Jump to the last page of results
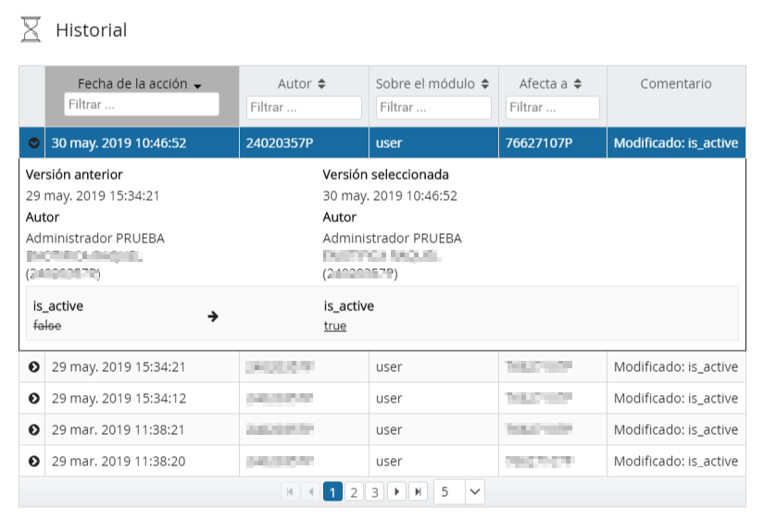The height and width of the screenshot is (532, 764). pyautogui.click(x=419, y=492)
